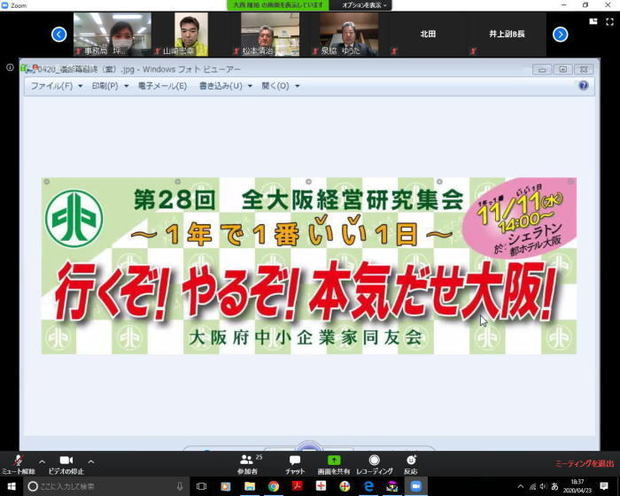The height and width of the screenshot is (496, 620).
Task: Open view options (オプションを表示) dropdown
Action: point(363,5)
